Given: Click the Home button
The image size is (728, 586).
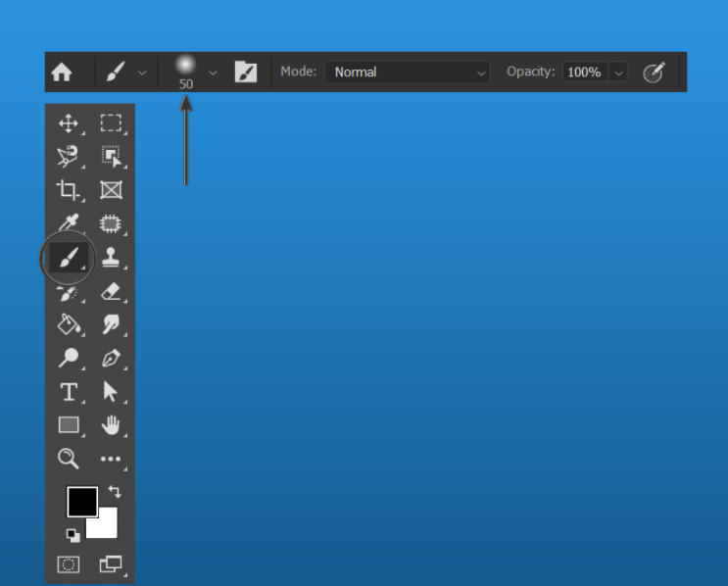Looking at the screenshot, I should 62,72.
